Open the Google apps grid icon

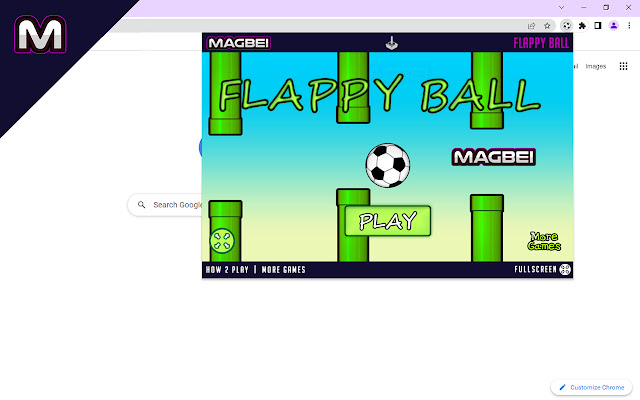coord(623,66)
